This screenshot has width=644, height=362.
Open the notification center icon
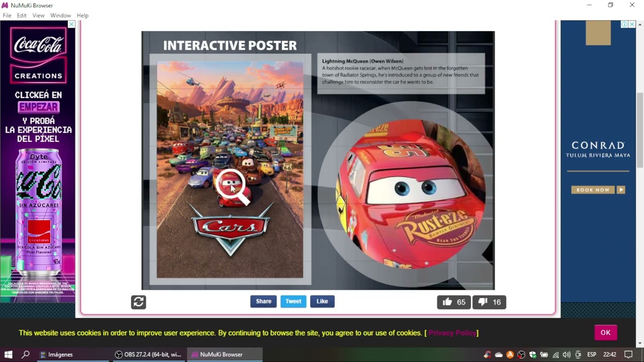[x=628, y=354]
